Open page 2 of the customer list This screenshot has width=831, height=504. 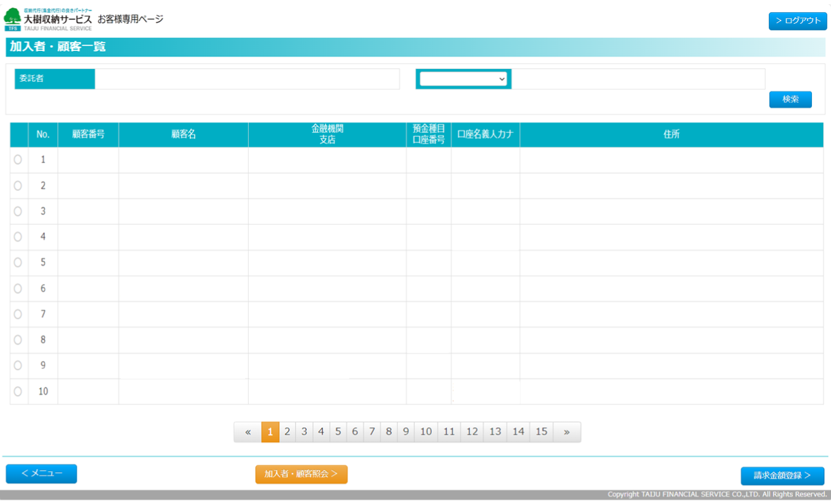(x=287, y=432)
